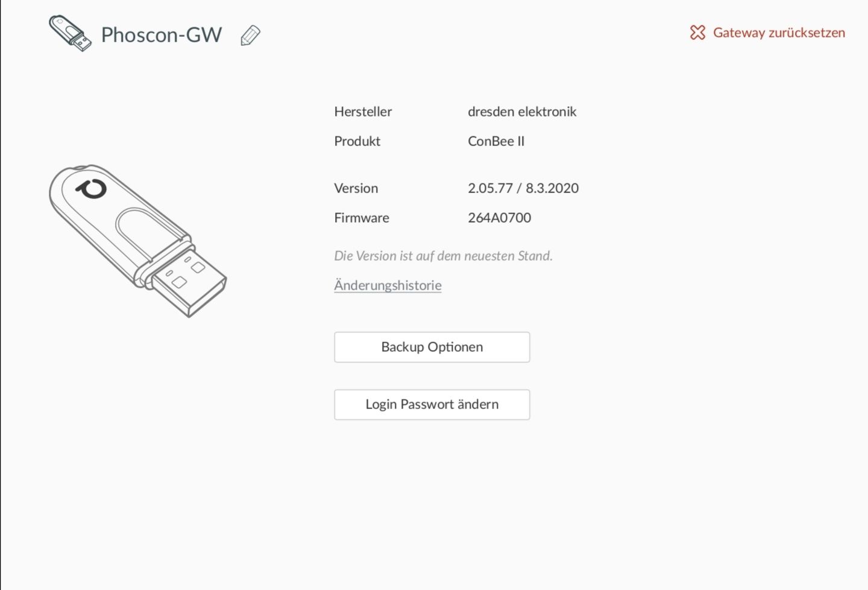Screen dimensions: 868x590
Task: Click the Firmware label
Action: click(362, 218)
